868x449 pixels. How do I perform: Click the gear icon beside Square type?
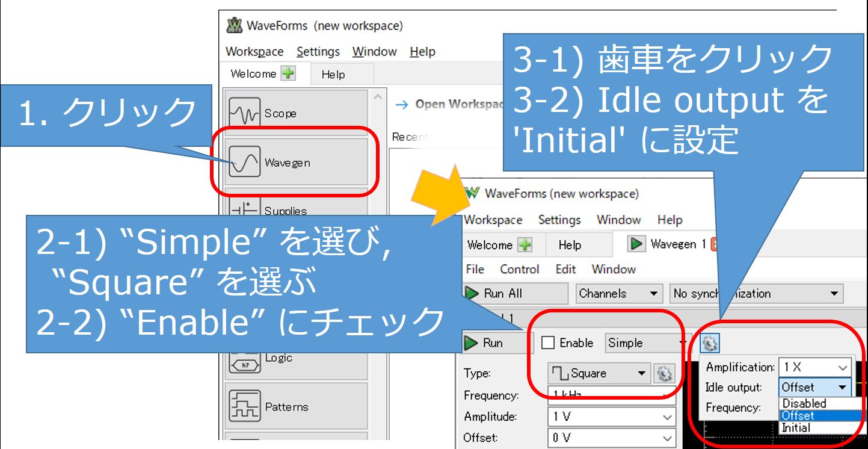click(x=663, y=374)
